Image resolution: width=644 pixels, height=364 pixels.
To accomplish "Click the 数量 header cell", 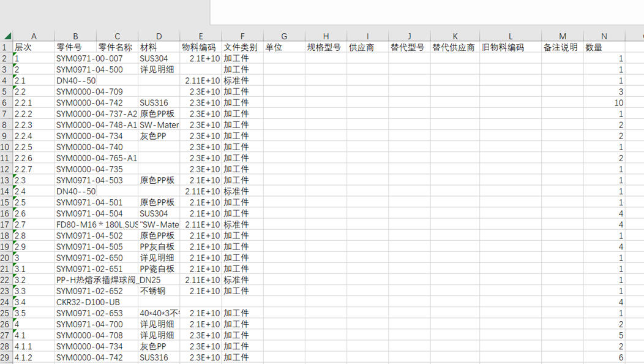I will 604,47.
